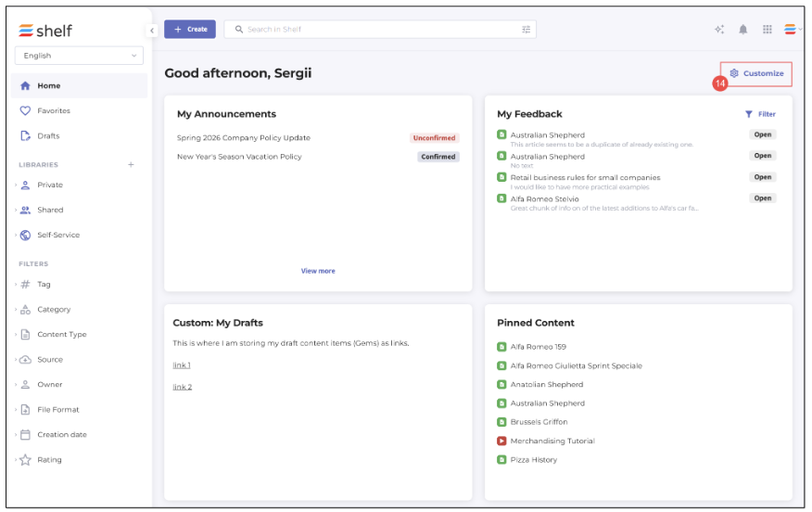Open the Private library
The width and height of the screenshot is (812, 512).
(50, 185)
